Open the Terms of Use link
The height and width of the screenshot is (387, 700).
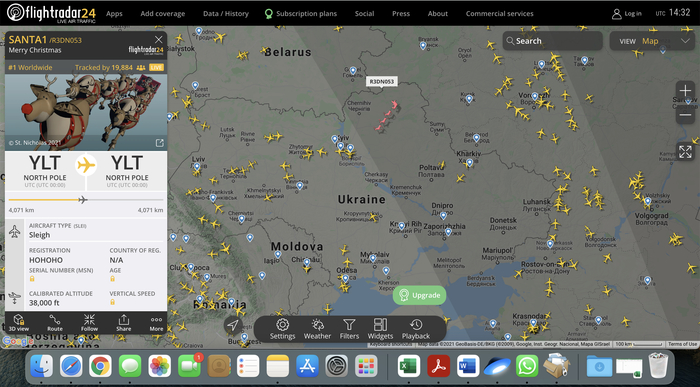point(682,344)
